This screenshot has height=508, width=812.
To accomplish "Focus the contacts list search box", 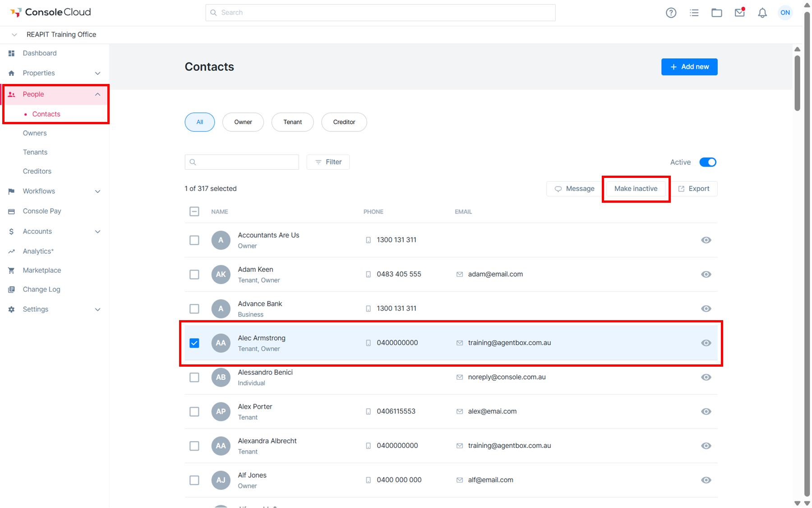I will click(x=242, y=162).
